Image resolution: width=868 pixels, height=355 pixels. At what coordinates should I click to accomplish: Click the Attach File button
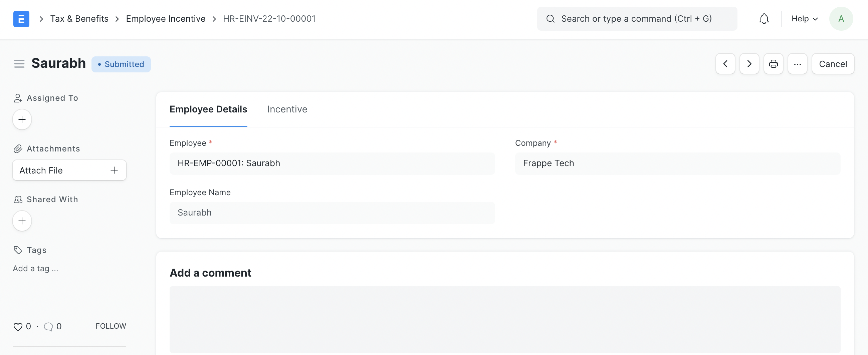tap(69, 170)
